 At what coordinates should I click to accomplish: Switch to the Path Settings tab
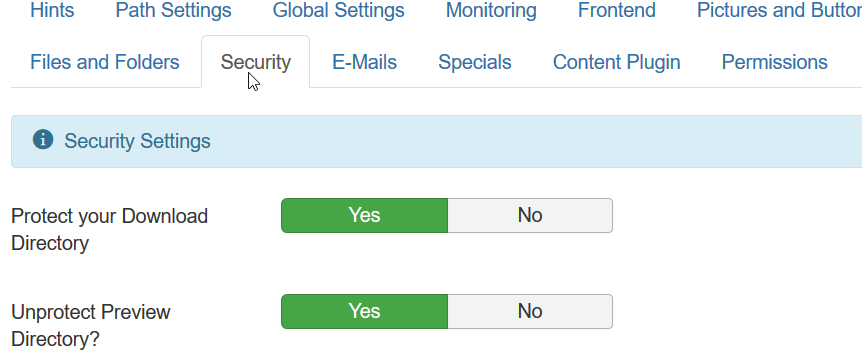click(173, 10)
